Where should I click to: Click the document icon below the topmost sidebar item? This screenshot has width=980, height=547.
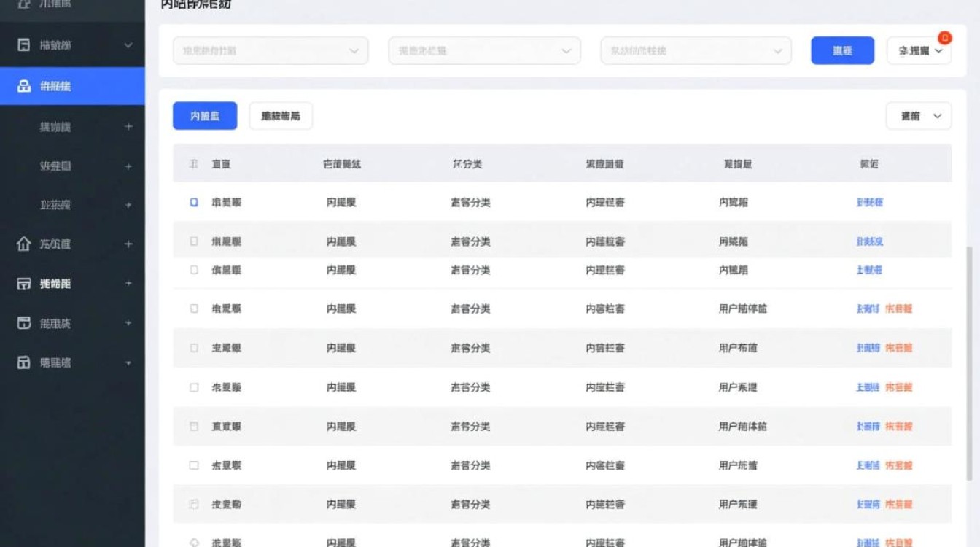tap(24, 44)
